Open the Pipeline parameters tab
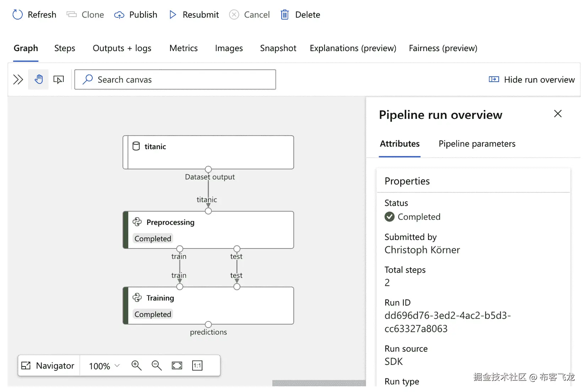585x392 pixels. coord(477,144)
